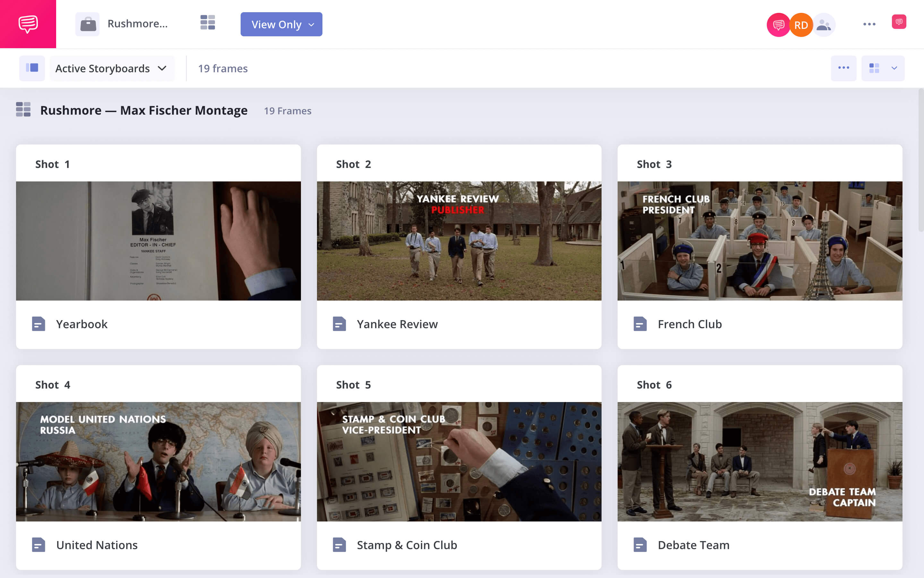Open the French Club President thumbnail
This screenshot has width=924, height=578.
tap(760, 241)
